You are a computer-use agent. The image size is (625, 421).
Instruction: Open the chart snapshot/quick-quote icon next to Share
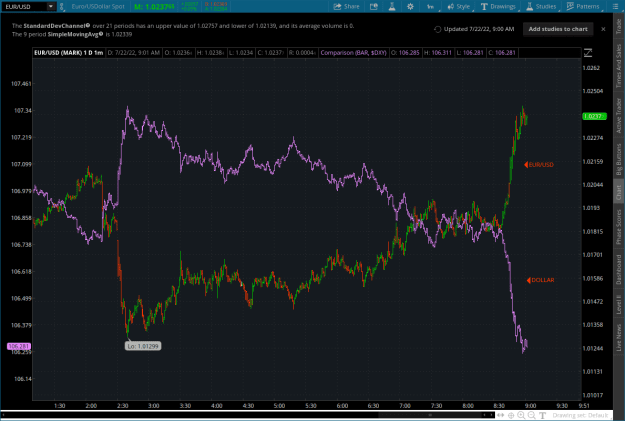point(374,6)
